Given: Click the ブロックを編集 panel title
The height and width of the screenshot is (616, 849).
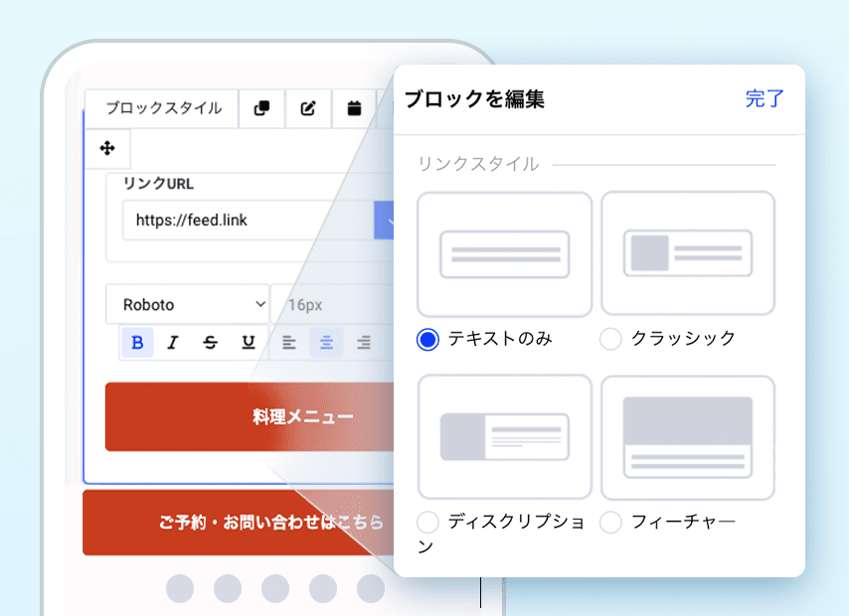Looking at the screenshot, I should (x=474, y=99).
